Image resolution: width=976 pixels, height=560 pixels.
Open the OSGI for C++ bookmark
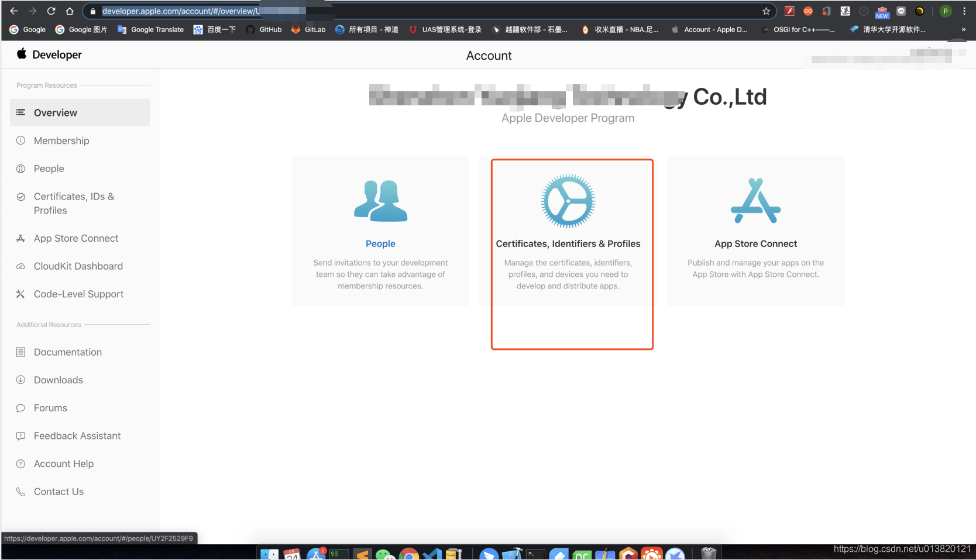[x=799, y=29]
